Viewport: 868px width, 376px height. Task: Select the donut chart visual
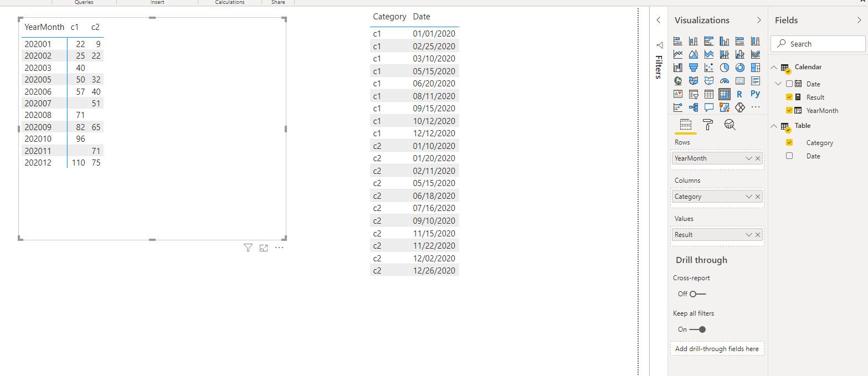point(740,68)
